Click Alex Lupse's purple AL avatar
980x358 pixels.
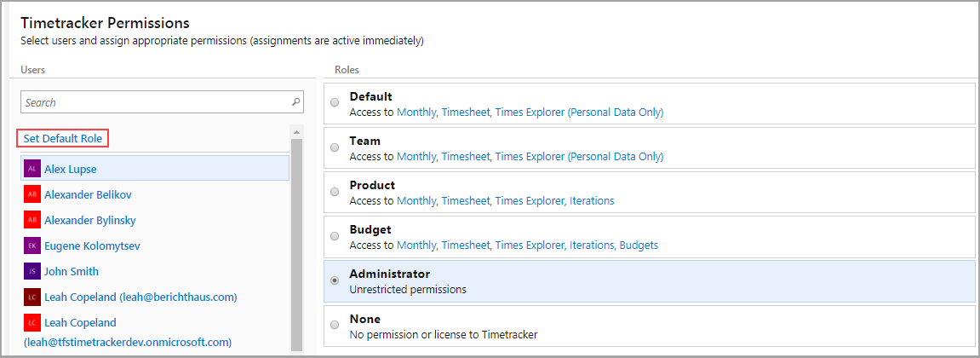[32, 169]
